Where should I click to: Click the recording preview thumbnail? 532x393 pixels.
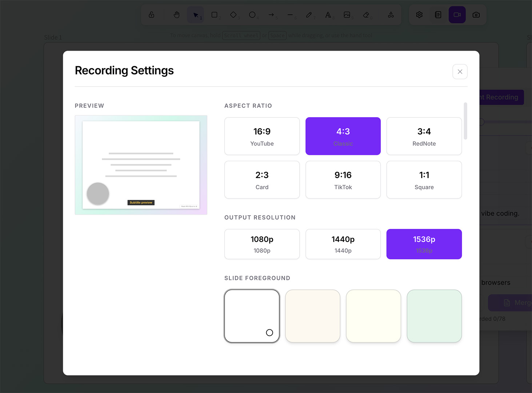tap(141, 165)
